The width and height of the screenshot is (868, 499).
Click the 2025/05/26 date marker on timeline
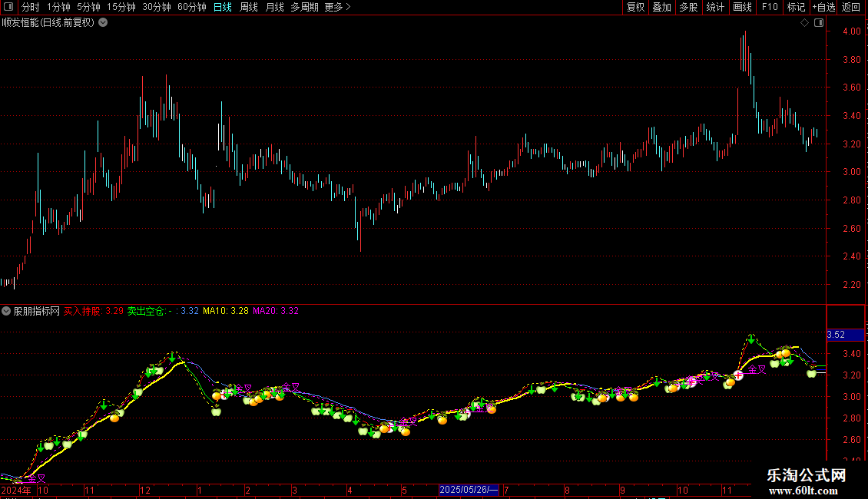469,490
